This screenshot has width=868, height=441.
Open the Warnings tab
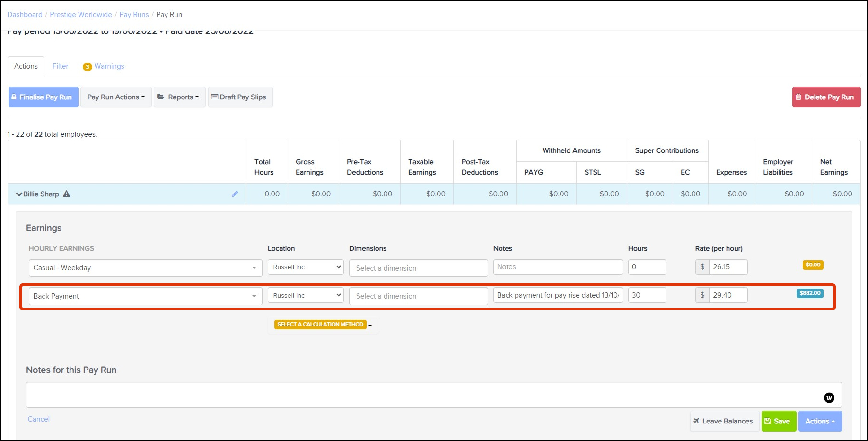pos(109,66)
